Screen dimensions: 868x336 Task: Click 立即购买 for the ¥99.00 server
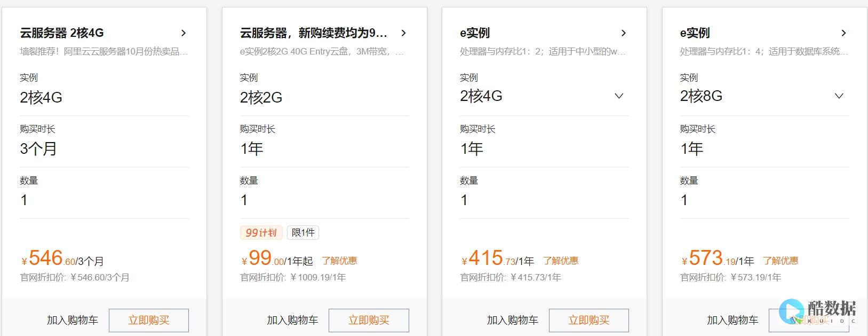369,321
